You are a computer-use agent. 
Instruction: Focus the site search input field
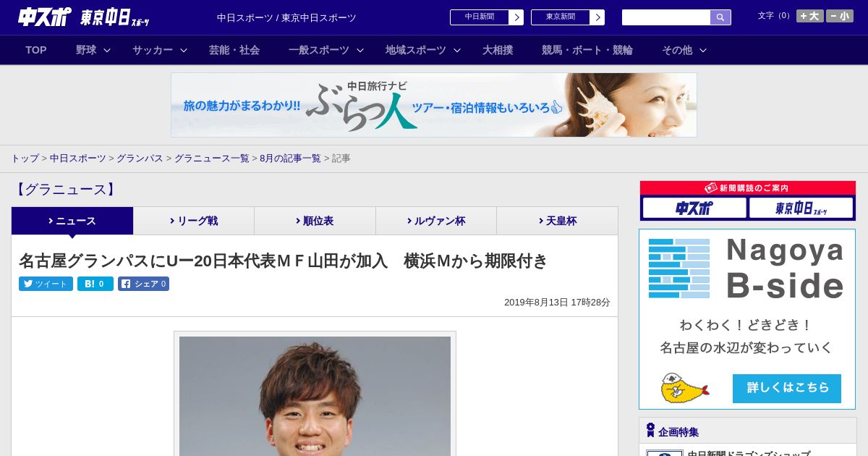pos(666,17)
